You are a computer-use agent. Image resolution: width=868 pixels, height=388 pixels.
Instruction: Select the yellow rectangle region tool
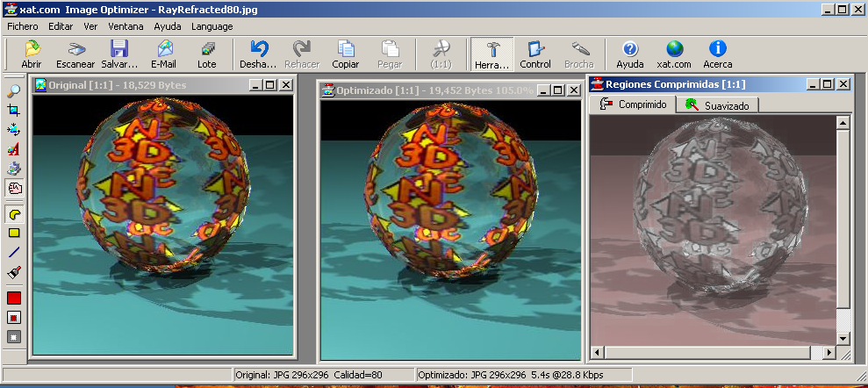pos(14,234)
